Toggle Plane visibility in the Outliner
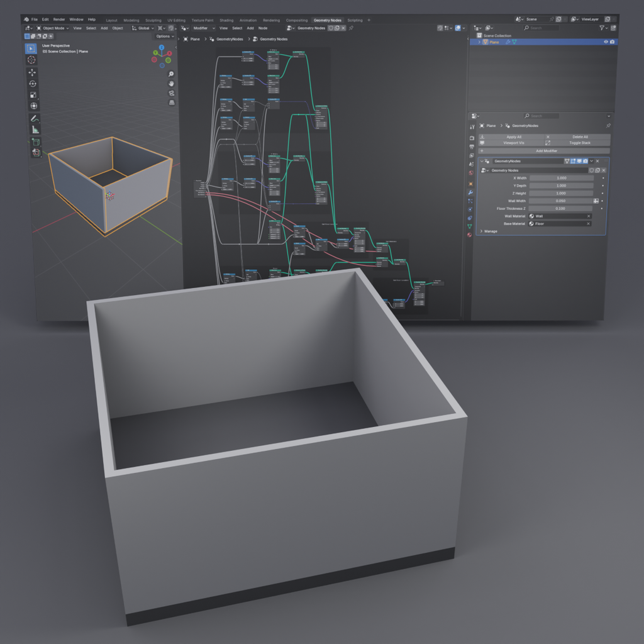 click(606, 42)
